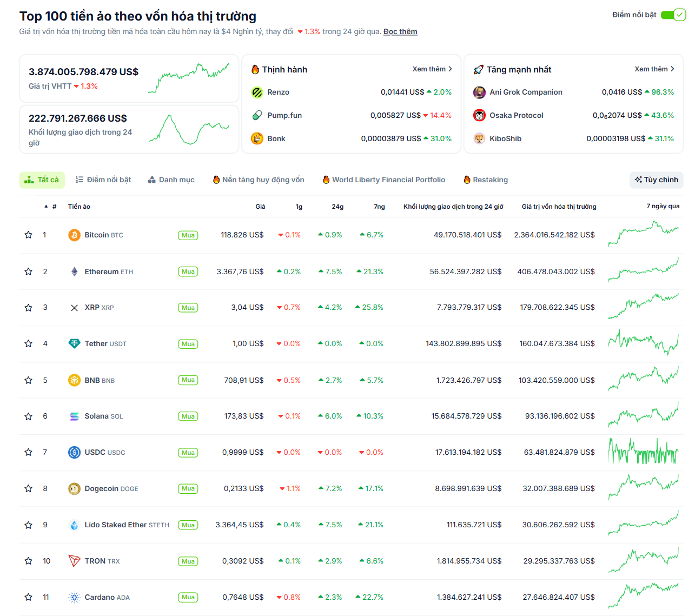Click the Mua button for Bitcoin
This screenshot has width=695, height=616.
point(188,235)
